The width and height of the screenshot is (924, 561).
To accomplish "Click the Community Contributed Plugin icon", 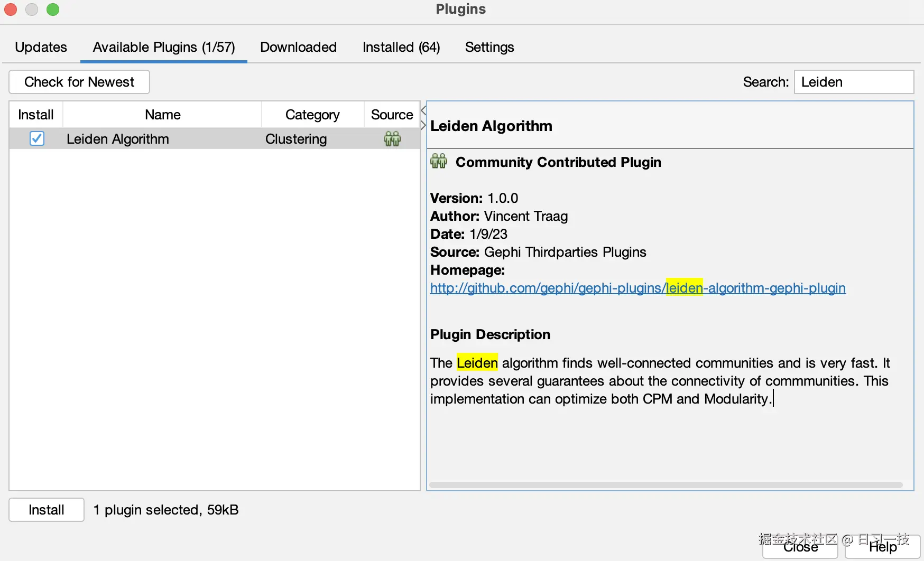I will coord(438,162).
